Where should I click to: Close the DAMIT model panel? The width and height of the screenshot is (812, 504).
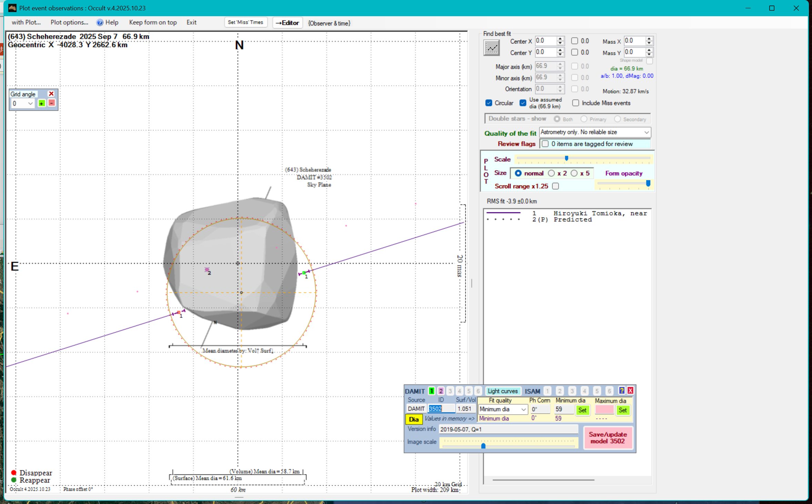(630, 391)
